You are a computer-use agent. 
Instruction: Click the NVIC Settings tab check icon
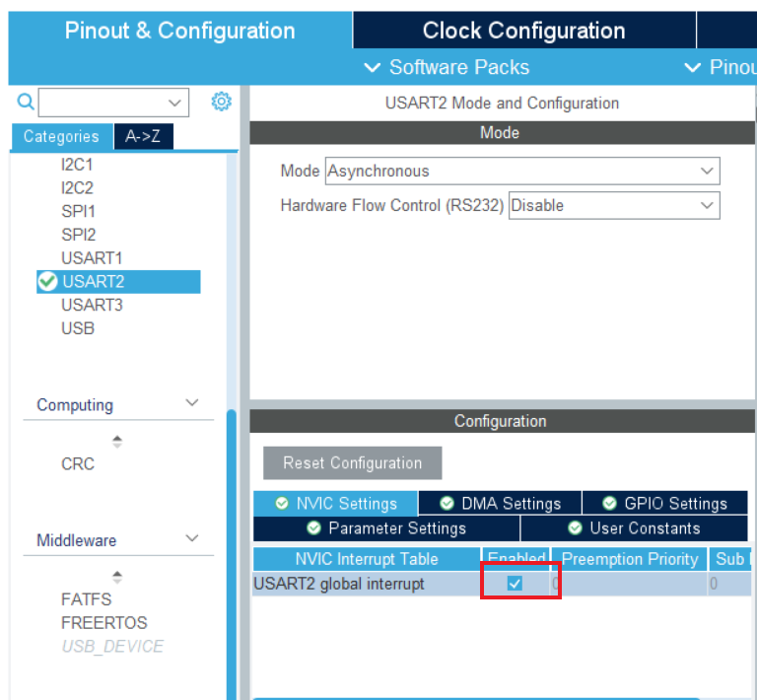pyautogui.click(x=282, y=504)
